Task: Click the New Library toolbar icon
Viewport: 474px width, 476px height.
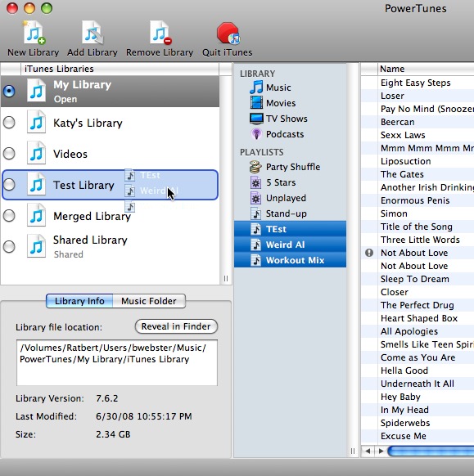Action: click(34, 33)
